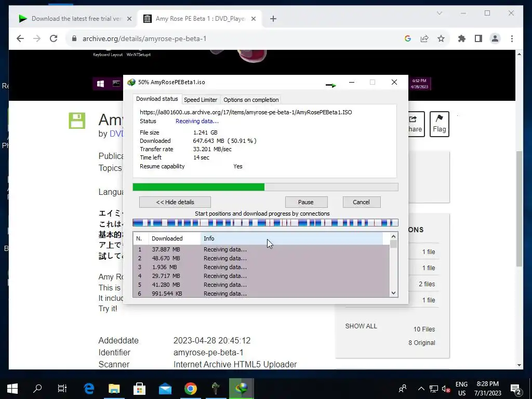Open Task View on the taskbar

pos(62,389)
